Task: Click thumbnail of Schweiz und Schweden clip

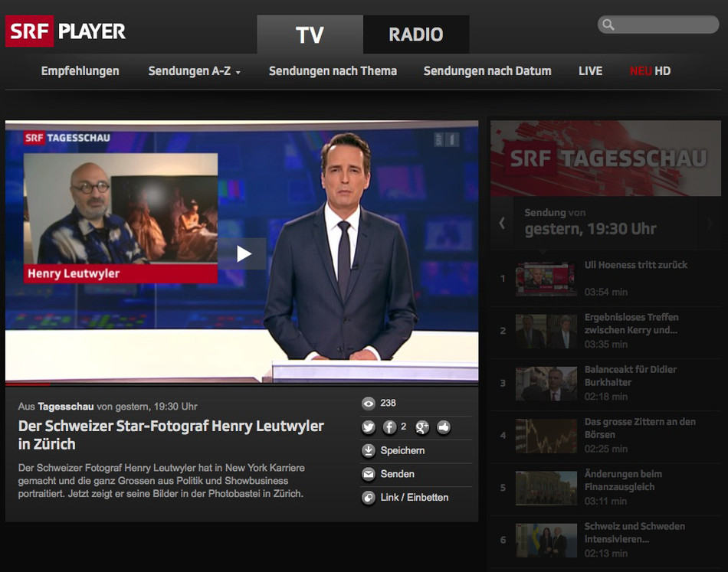Action: coord(546,541)
